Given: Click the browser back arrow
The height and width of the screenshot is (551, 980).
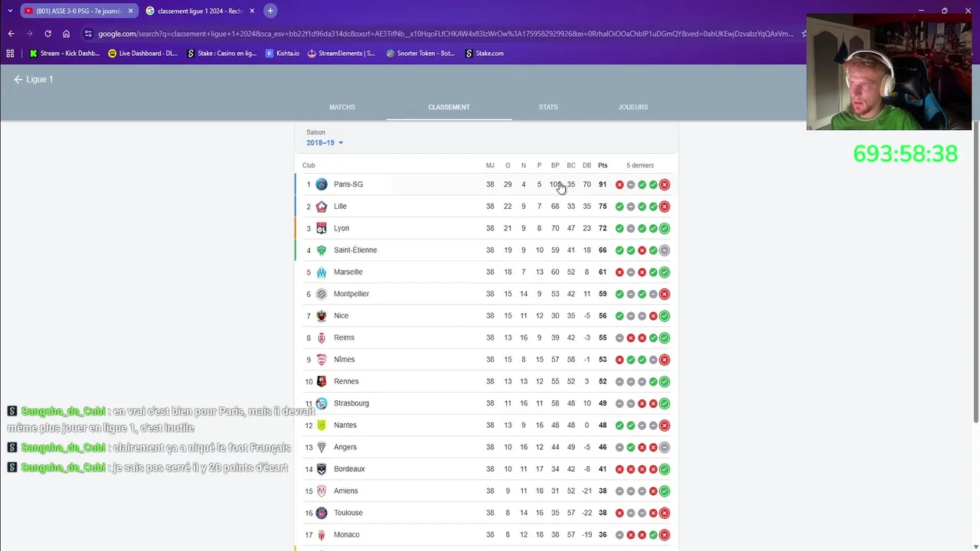Looking at the screenshot, I should pyautogui.click(x=11, y=34).
